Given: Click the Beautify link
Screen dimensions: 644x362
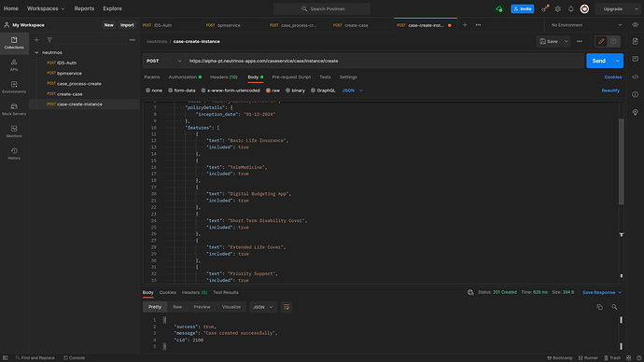Looking at the screenshot, I should coord(610,90).
